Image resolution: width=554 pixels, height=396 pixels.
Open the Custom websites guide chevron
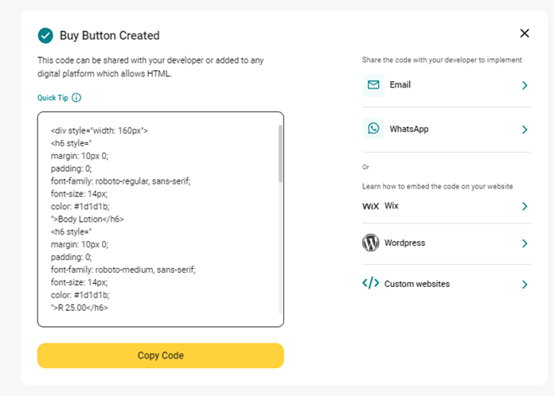coord(525,284)
